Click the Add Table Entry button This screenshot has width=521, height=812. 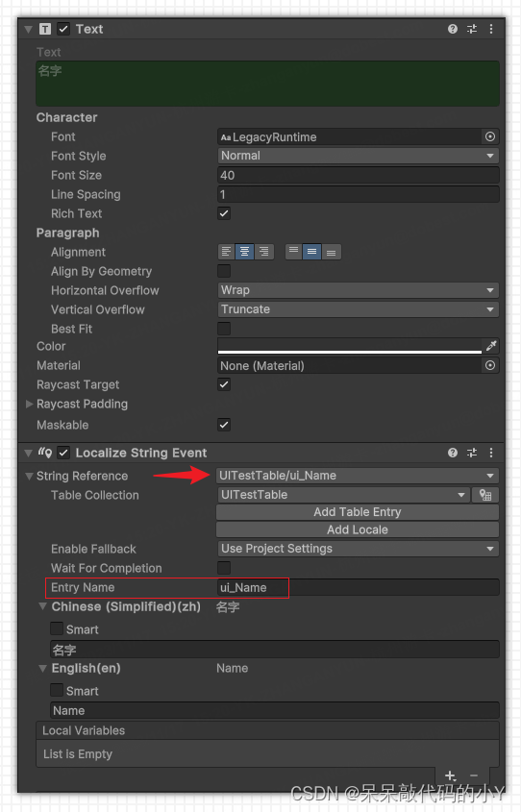(x=358, y=512)
